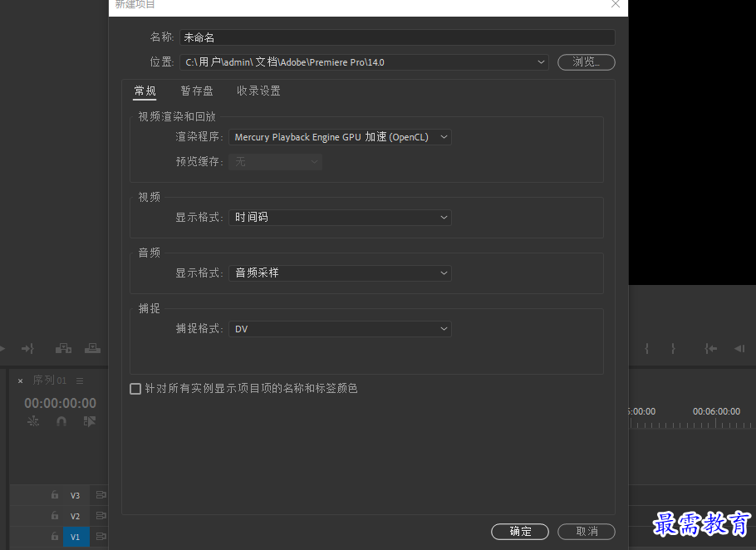Click the Overwrite icon in the source monitor
Image resolution: width=756 pixels, height=550 pixels.
click(x=92, y=348)
